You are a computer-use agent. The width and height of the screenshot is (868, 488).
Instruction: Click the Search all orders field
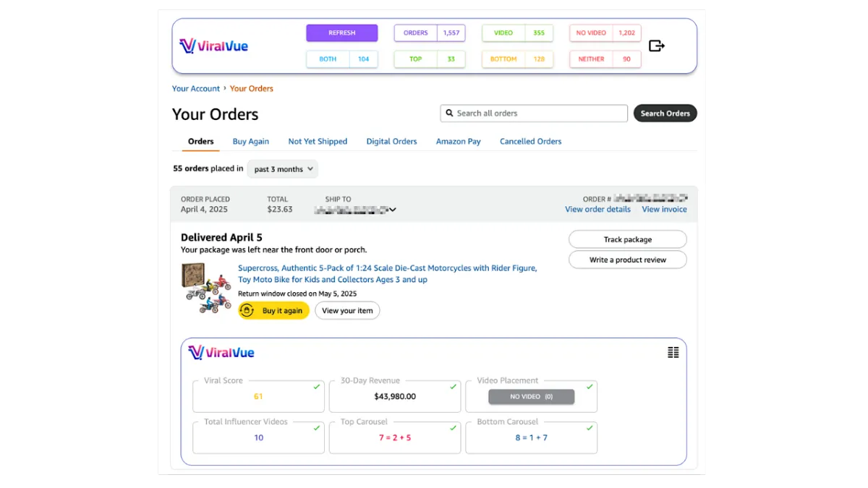534,114
